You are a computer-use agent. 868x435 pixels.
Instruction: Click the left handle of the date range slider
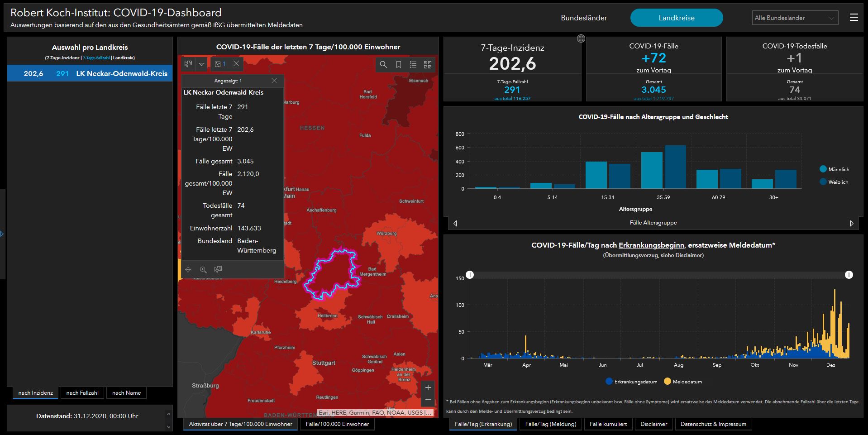[x=470, y=275]
